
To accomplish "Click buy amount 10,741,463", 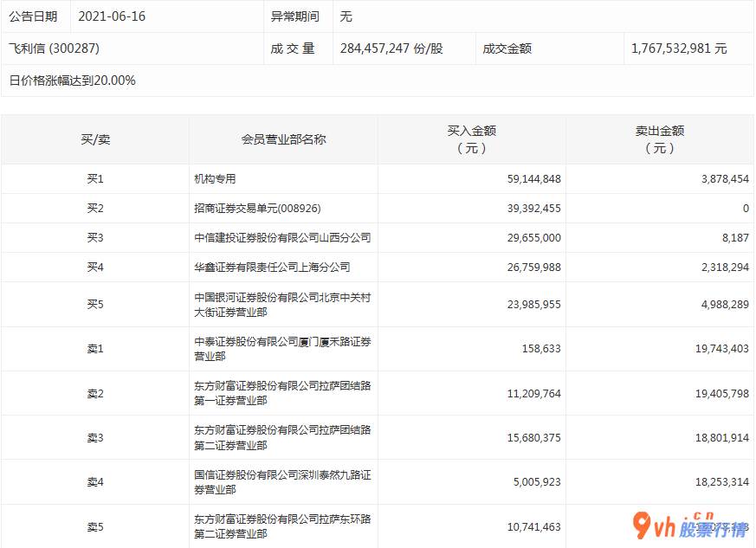I will (533, 527).
